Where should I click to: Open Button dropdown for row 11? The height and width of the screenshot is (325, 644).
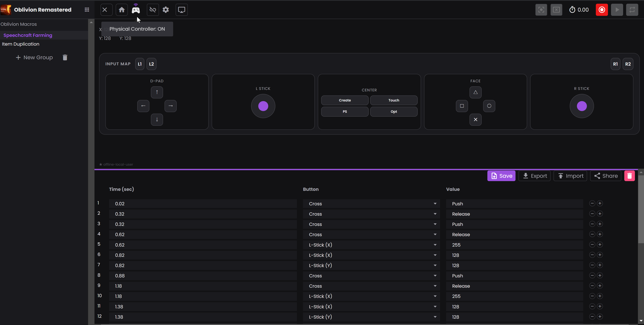pos(371,307)
